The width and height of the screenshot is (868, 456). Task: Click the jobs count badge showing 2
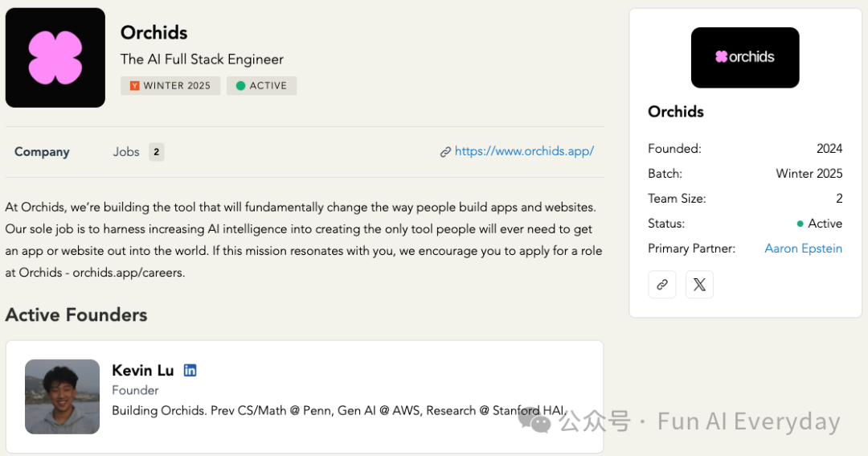click(x=157, y=152)
